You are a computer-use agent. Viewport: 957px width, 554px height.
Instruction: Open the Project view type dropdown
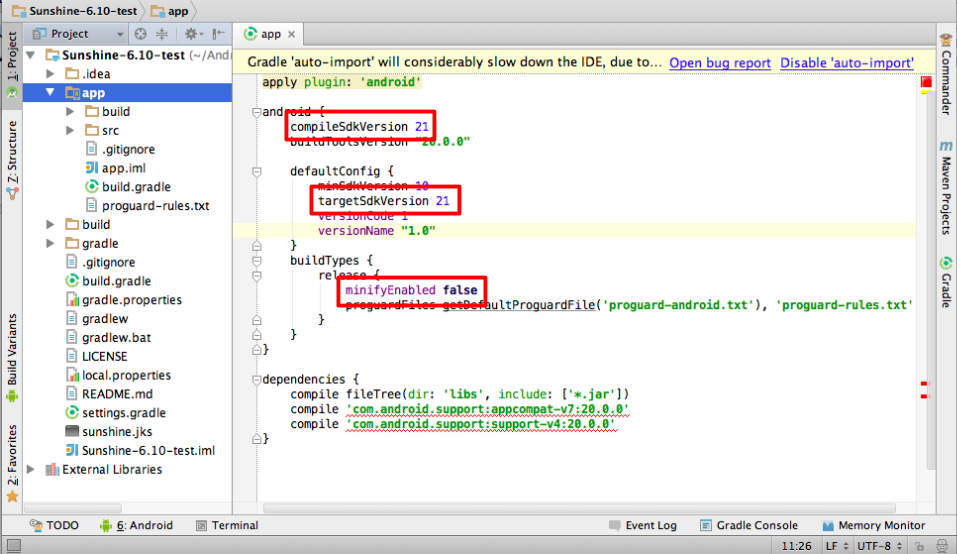pyautogui.click(x=78, y=34)
